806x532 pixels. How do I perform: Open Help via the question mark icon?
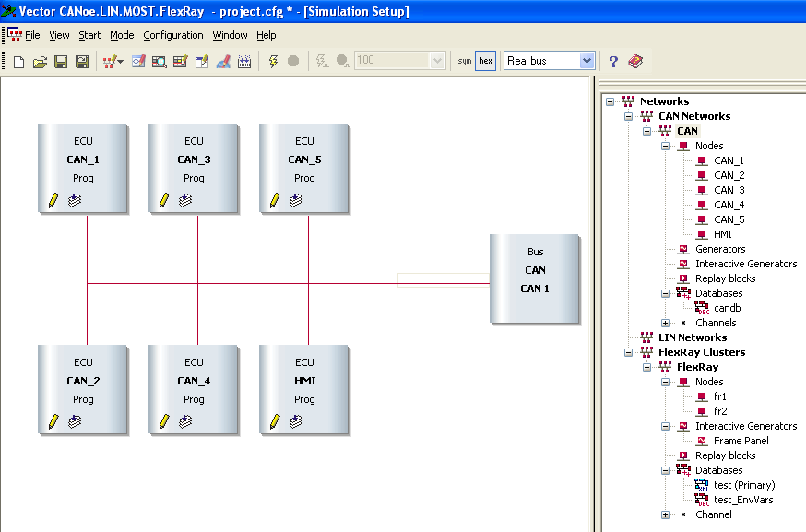(613, 61)
